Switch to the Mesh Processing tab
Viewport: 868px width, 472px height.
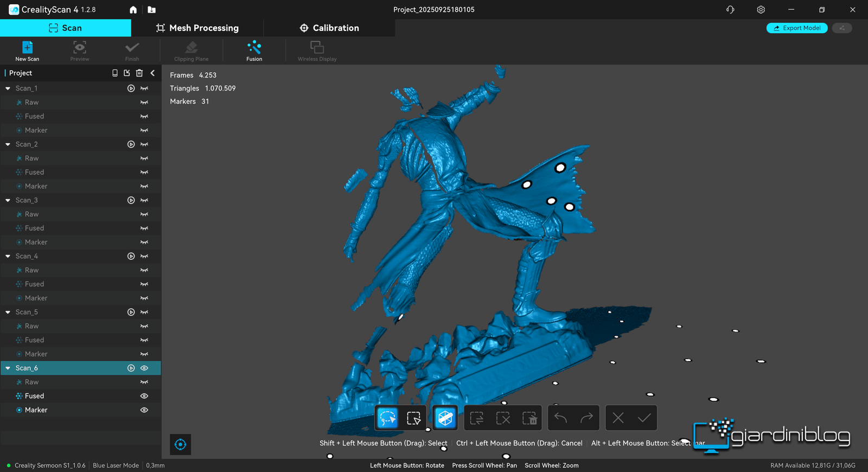pos(197,28)
